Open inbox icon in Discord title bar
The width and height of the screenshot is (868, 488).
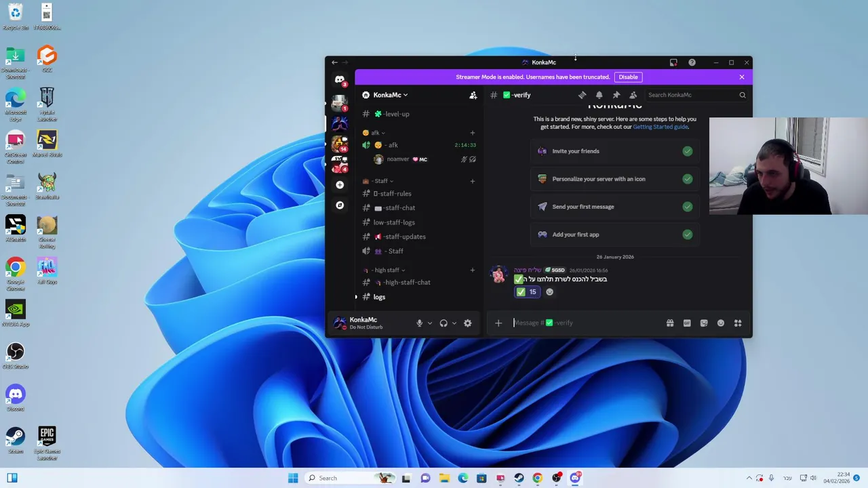click(x=673, y=62)
